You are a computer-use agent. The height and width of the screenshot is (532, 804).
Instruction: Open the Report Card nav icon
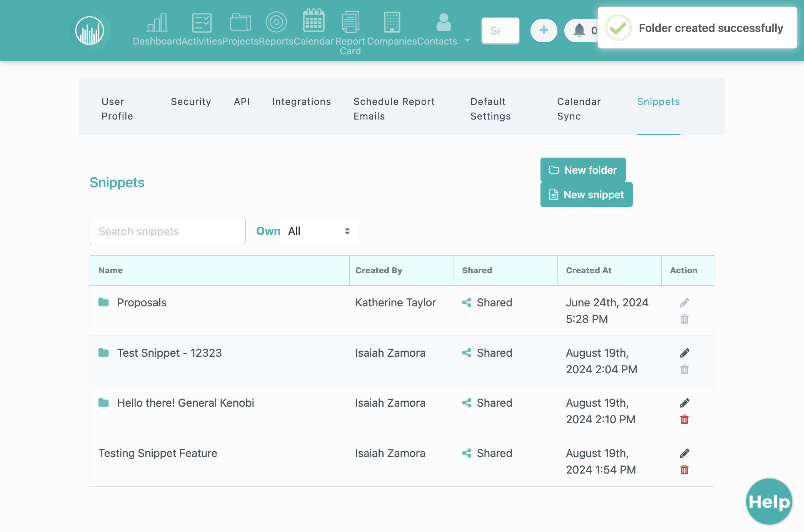click(x=350, y=22)
